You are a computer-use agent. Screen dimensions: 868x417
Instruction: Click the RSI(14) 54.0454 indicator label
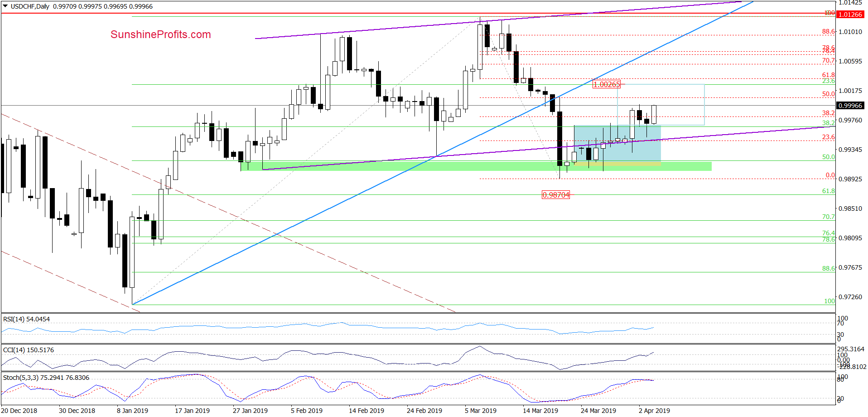tap(27, 319)
